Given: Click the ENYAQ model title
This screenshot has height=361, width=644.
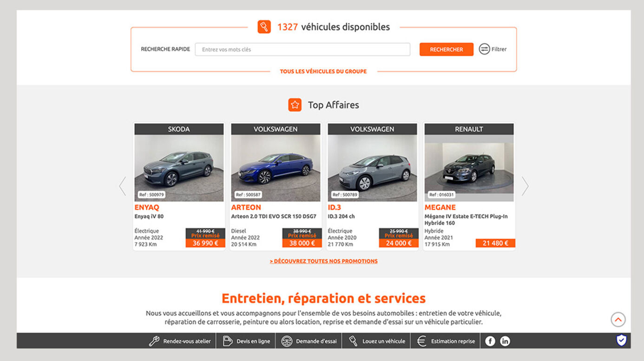Looking at the screenshot, I should pos(147,207).
